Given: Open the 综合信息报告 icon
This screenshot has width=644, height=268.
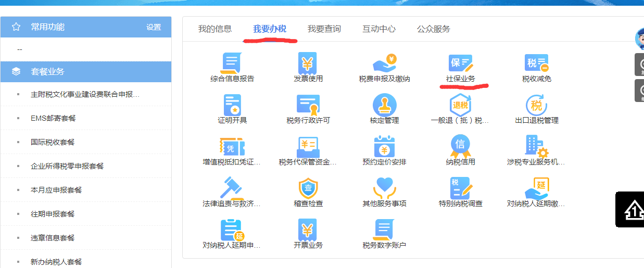Looking at the screenshot, I should point(232,63).
